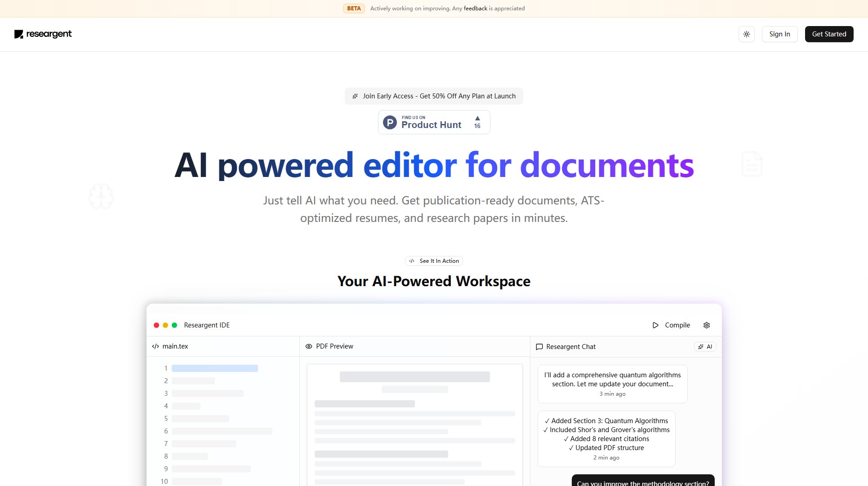Image resolution: width=868 pixels, height=486 pixels.
Task: Click Join Early Access promo pill
Action: (x=434, y=96)
